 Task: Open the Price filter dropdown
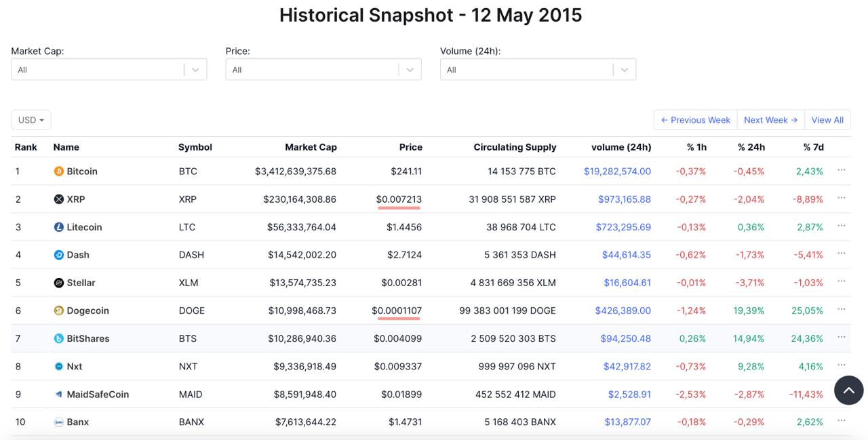(323, 69)
